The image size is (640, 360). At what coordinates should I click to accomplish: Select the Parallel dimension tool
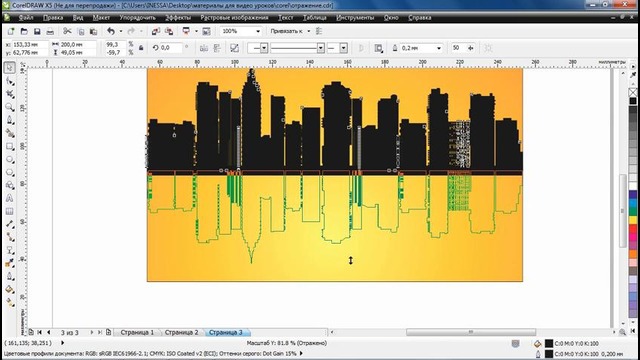10,224
